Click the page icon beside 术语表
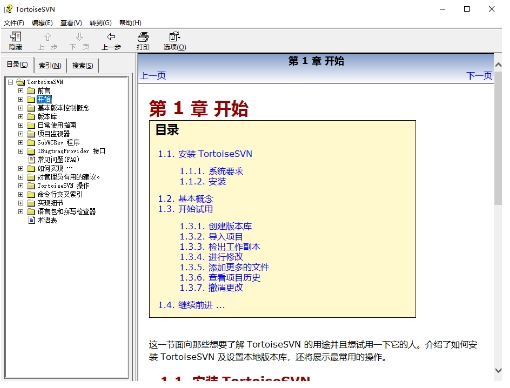This screenshot has width=510, height=388. (x=31, y=220)
